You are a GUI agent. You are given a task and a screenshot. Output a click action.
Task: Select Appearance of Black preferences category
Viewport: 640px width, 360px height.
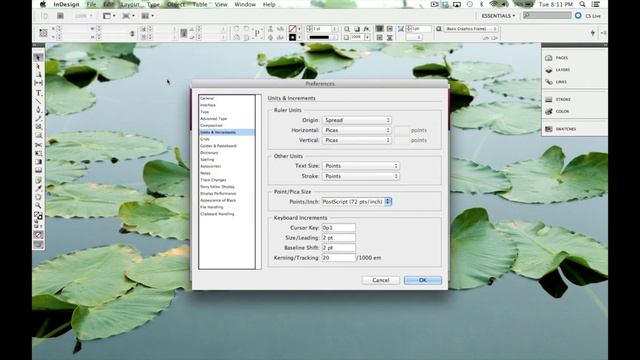pos(218,200)
